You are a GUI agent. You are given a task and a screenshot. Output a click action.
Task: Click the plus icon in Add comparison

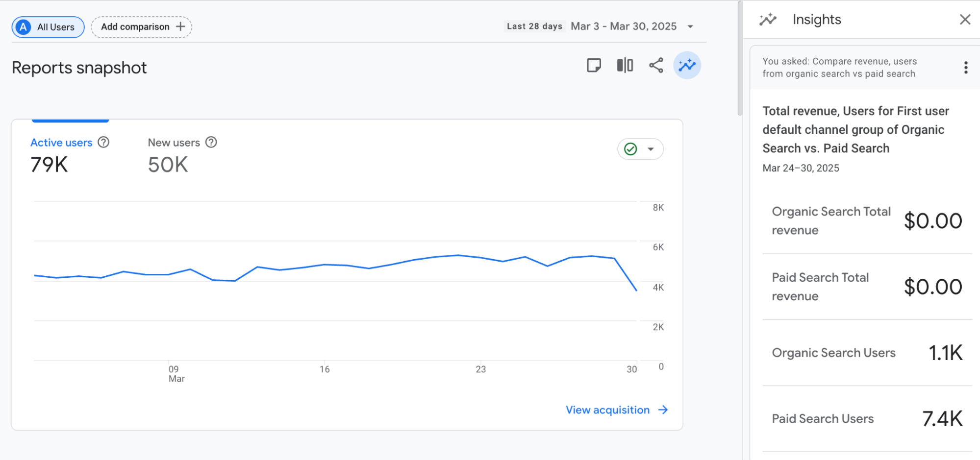coord(180,26)
